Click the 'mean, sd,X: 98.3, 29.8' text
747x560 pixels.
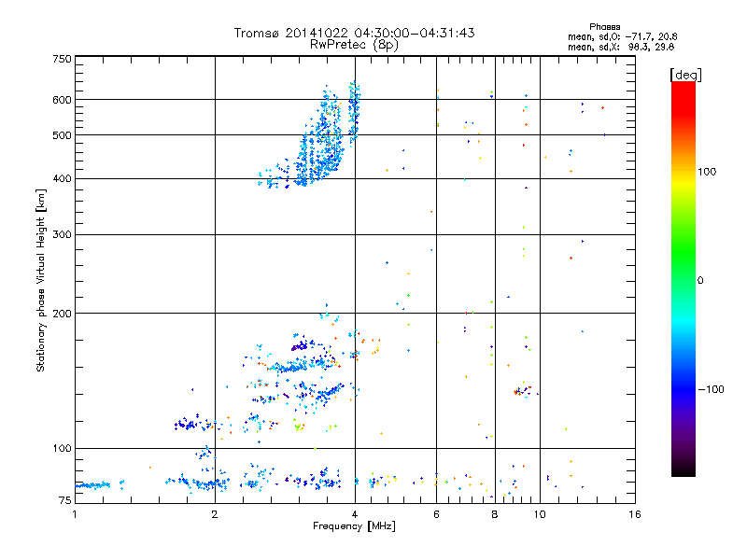click(621, 47)
